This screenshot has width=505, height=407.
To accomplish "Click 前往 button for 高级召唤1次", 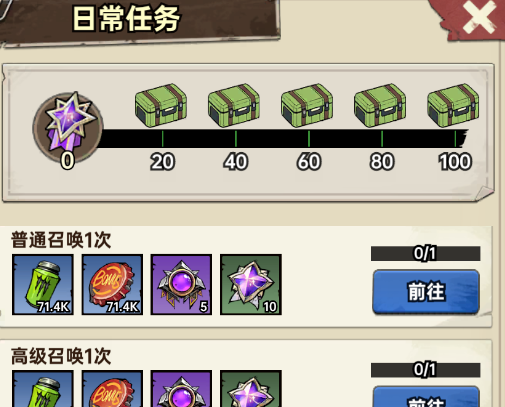I will [x=426, y=397].
